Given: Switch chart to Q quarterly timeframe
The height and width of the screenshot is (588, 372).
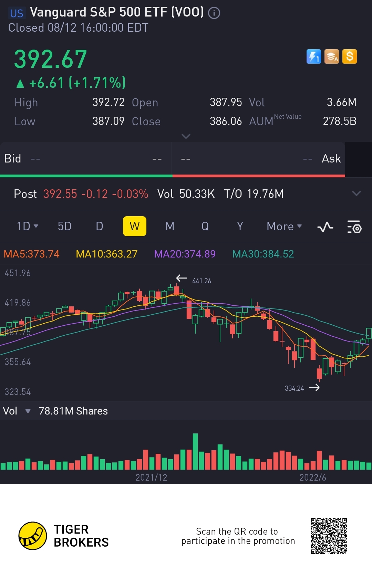Looking at the screenshot, I should pyautogui.click(x=205, y=226).
